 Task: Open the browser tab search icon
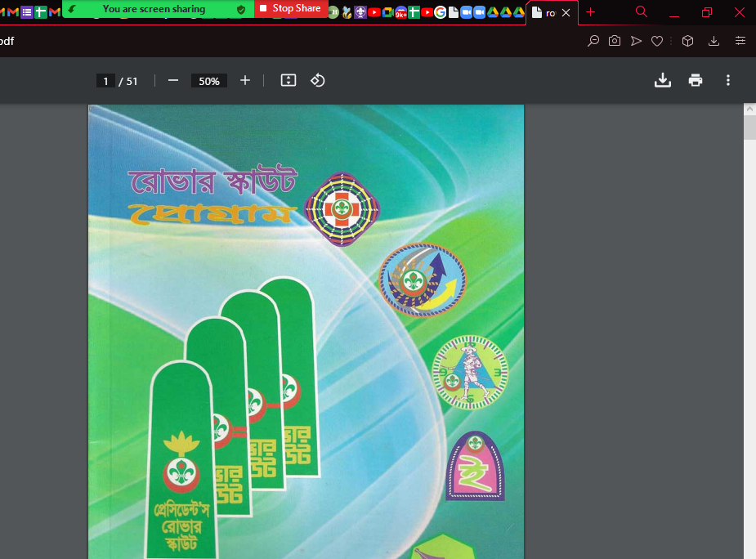[642, 12]
